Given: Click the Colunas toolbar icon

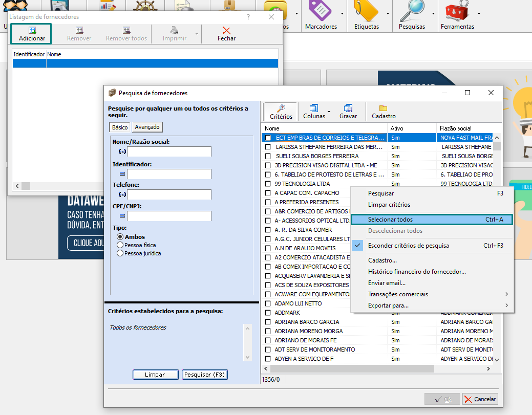Looking at the screenshot, I should pyautogui.click(x=314, y=108).
